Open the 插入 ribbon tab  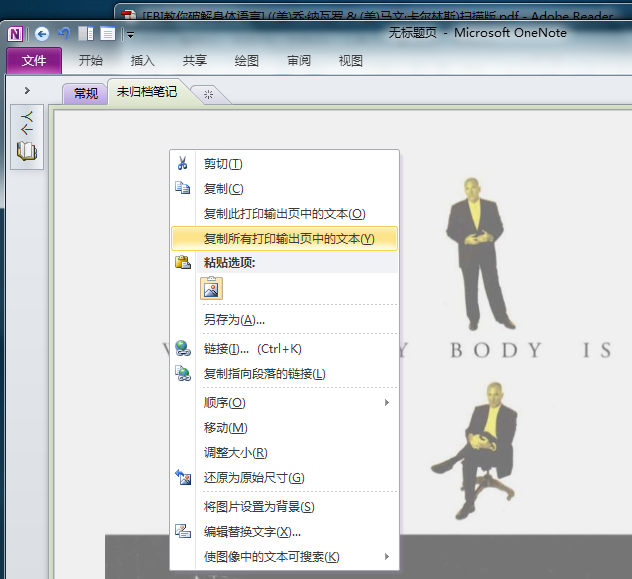click(142, 61)
